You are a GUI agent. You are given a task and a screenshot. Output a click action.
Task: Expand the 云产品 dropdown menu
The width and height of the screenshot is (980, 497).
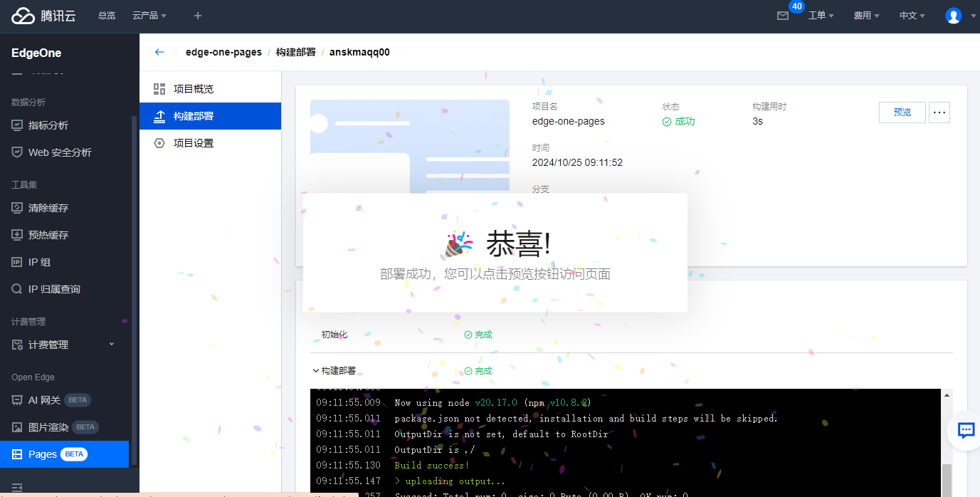pyautogui.click(x=149, y=16)
